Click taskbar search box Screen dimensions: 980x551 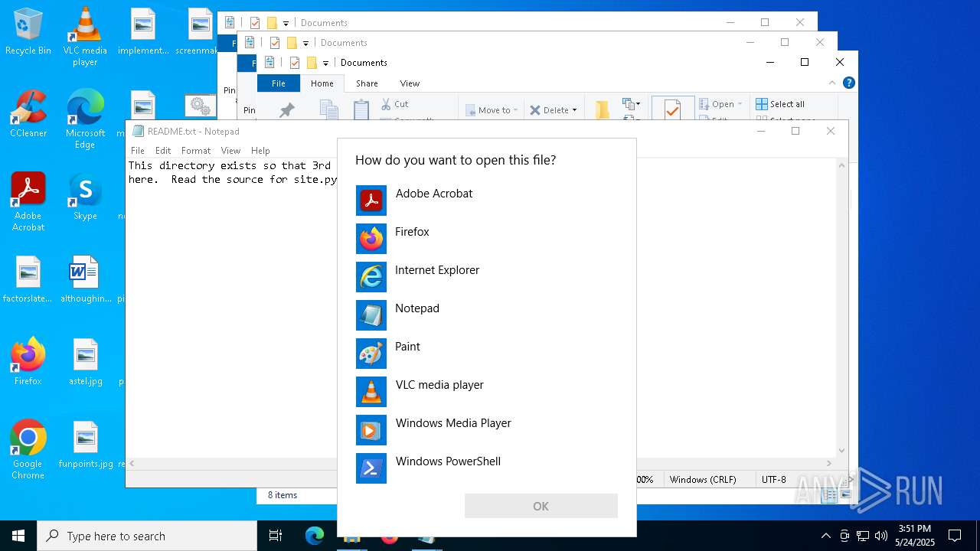[147, 536]
